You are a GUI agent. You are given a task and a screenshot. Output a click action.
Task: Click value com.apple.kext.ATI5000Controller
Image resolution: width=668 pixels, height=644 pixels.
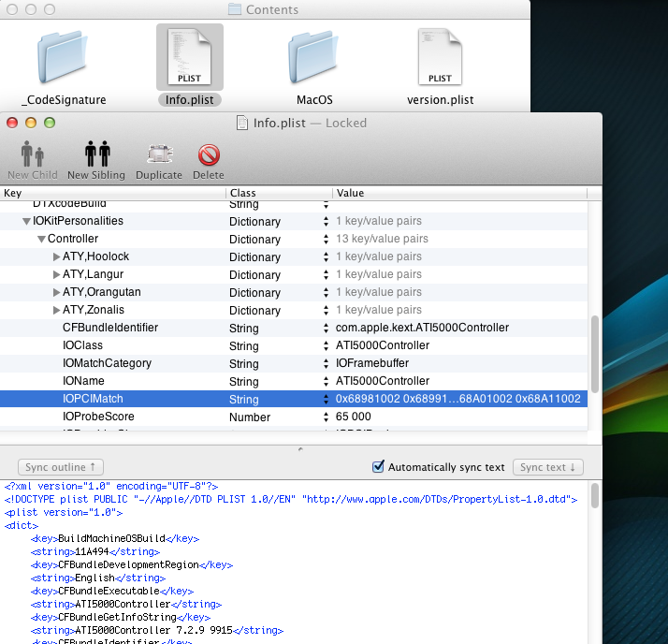pos(422,328)
